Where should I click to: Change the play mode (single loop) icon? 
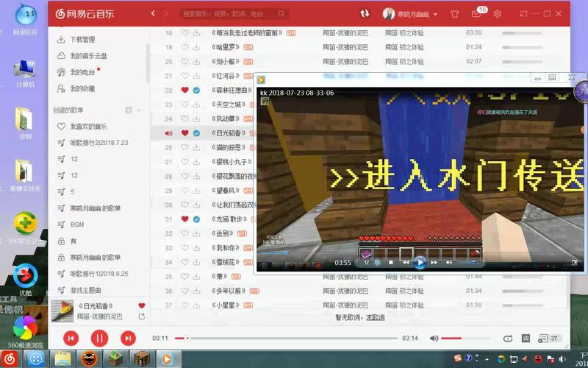coord(507,339)
